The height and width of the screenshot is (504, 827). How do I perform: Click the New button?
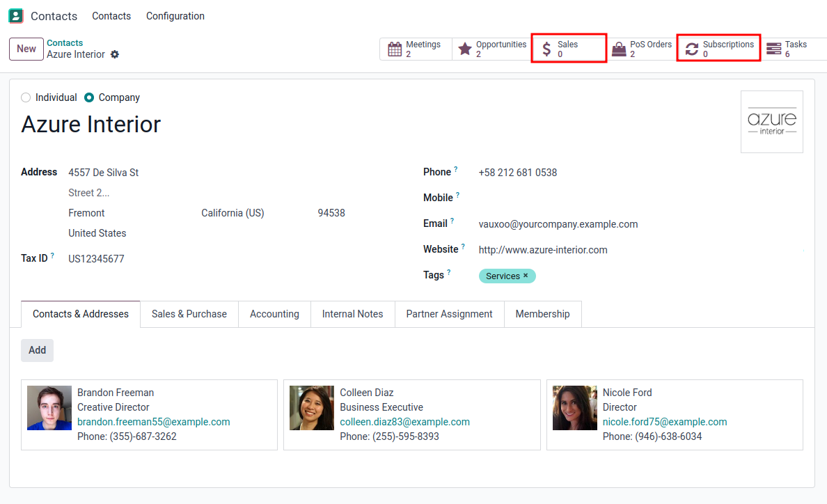pos(26,49)
